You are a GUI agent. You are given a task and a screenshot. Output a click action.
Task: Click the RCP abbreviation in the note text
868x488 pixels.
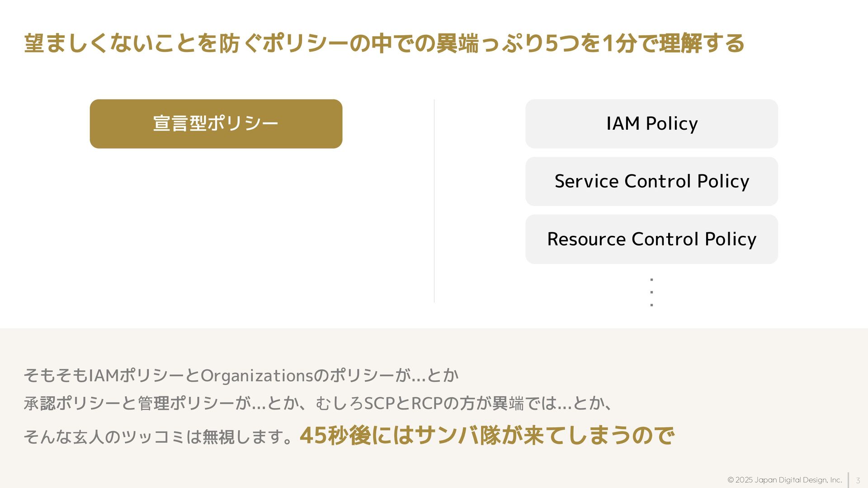pos(427,403)
